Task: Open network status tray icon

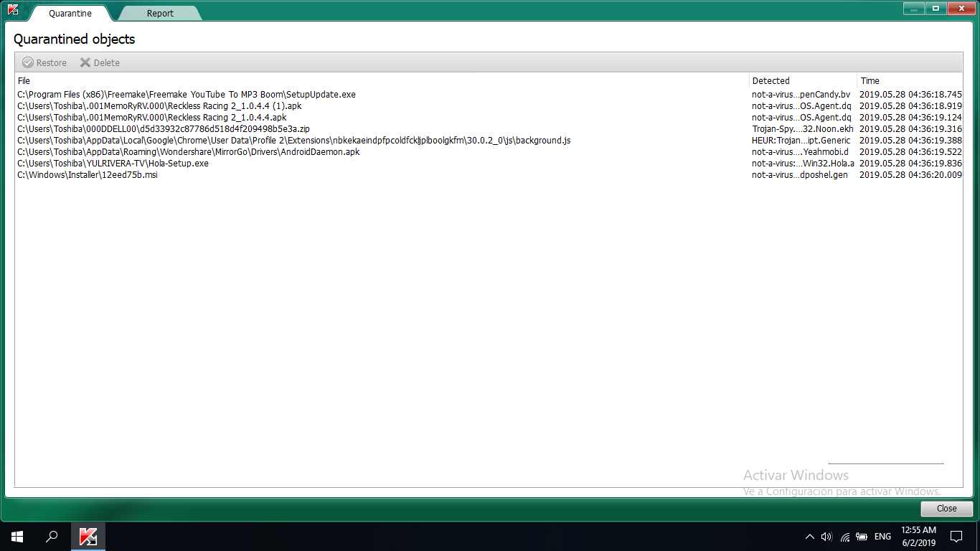Action: [x=845, y=537]
